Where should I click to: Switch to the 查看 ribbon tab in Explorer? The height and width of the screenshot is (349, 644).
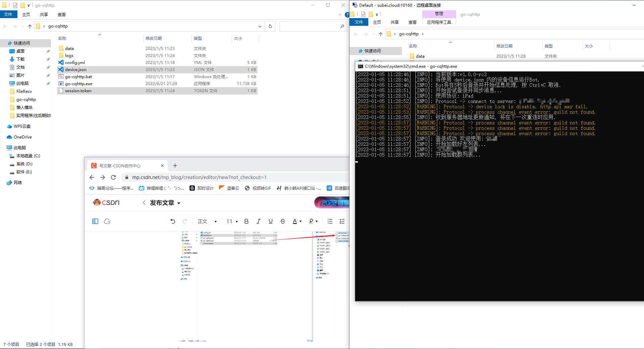pyautogui.click(x=62, y=14)
